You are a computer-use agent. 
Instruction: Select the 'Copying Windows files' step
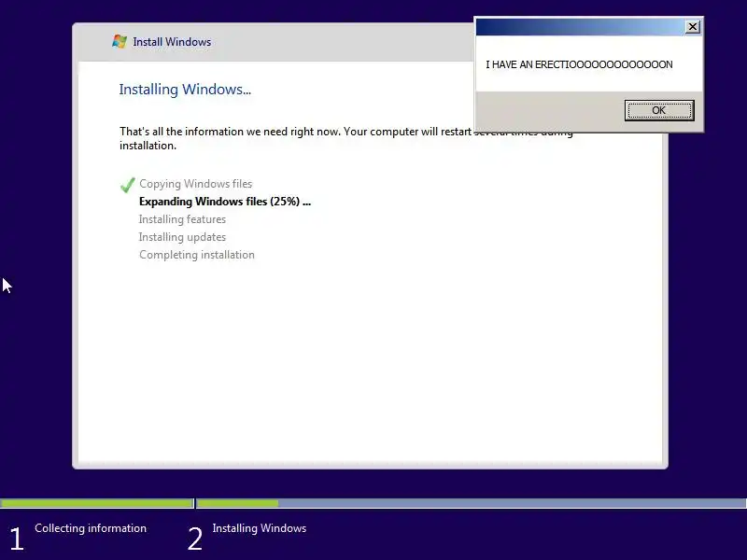point(196,184)
